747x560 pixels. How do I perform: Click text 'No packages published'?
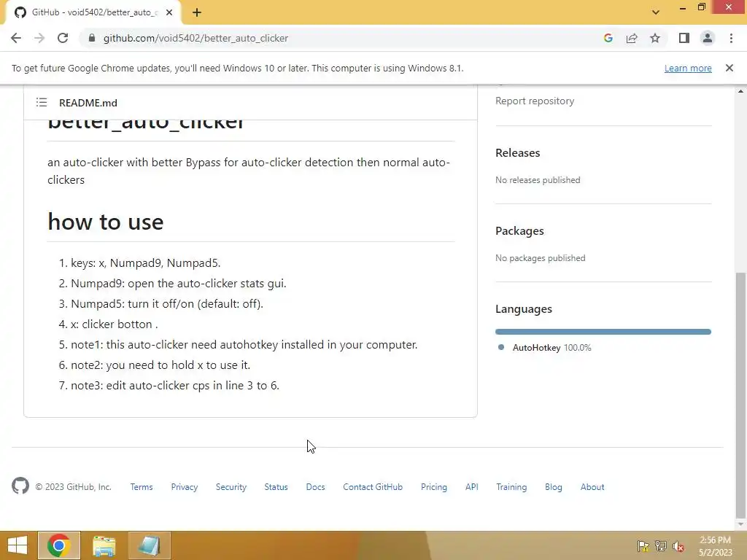(541, 258)
